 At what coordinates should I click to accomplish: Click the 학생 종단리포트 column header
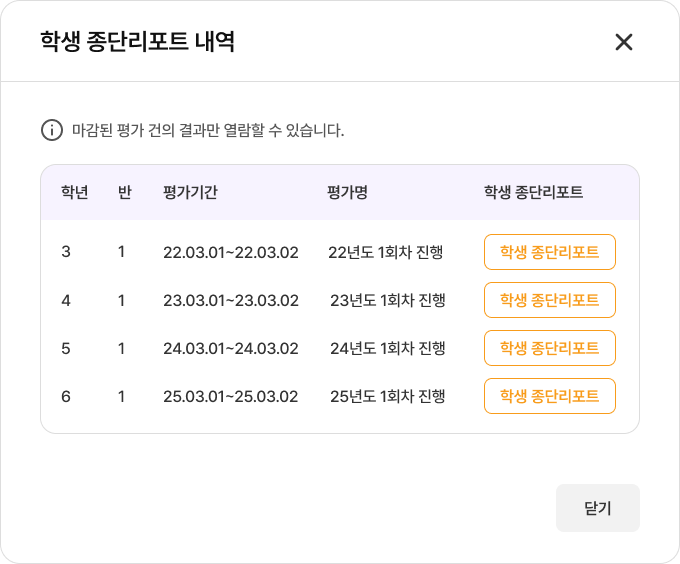coord(533,192)
